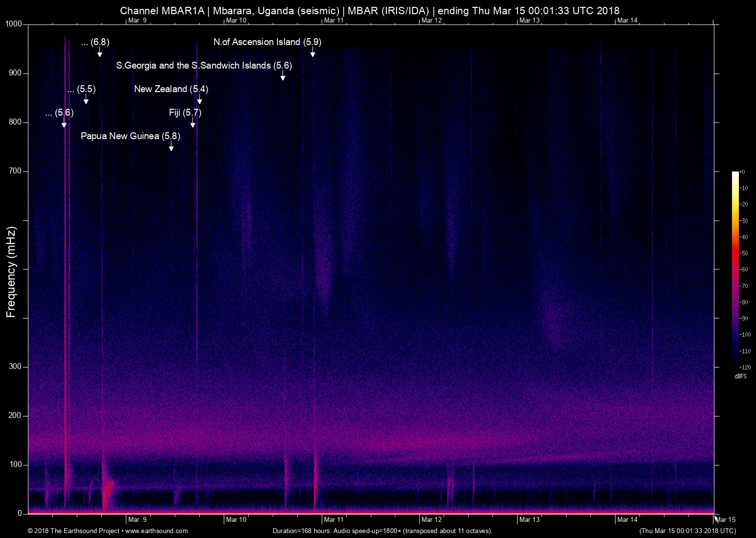Click the Mar 15 label at the axis end
The image size is (756, 538).
(x=726, y=519)
